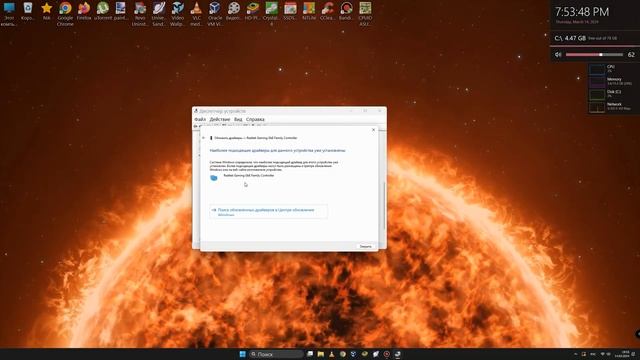Viewport: 640px width, 360px height.
Task: Open the Revo Uninstaller desktop shortcut
Action: click(140, 13)
